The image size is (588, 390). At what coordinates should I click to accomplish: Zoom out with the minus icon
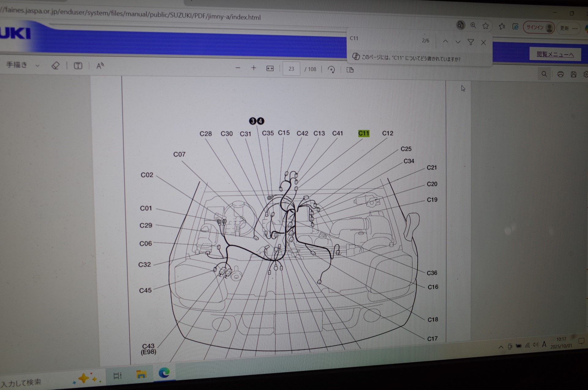(x=238, y=68)
